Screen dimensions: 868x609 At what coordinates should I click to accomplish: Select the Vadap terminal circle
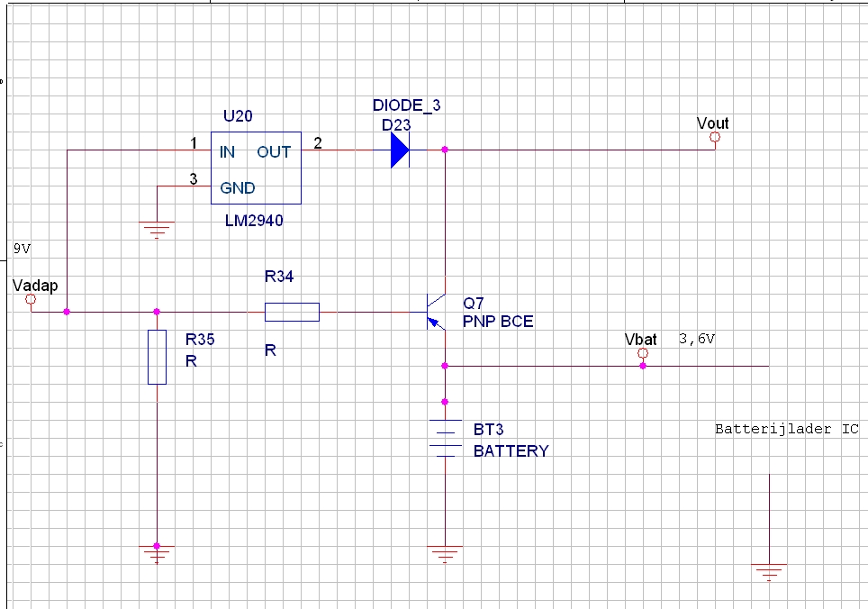(x=31, y=299)
